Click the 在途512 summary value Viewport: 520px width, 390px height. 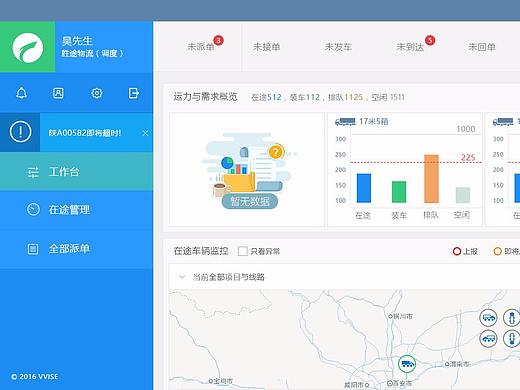click(x=266, y=97)
